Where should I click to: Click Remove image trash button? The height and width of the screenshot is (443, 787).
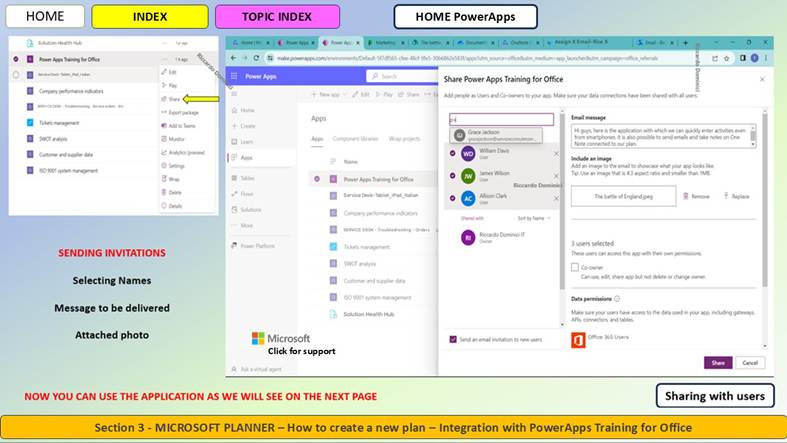tap(696, 196)
